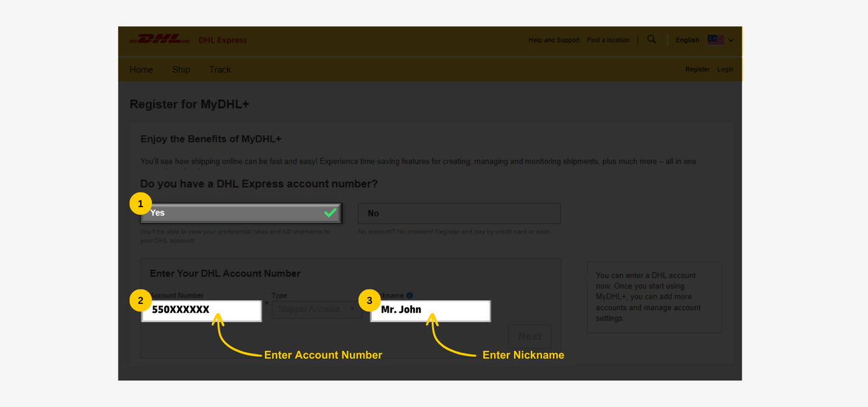The height and width of the screenshot is (407, 868).
Task: Click the DHL Express title link
Action: click(x=222, y=40)
